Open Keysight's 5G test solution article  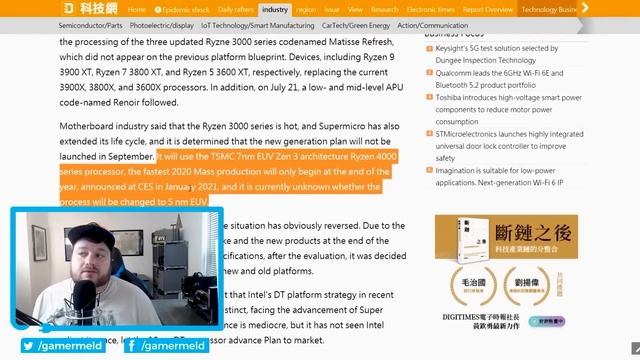pyautogui.click(x=497, y=54)
